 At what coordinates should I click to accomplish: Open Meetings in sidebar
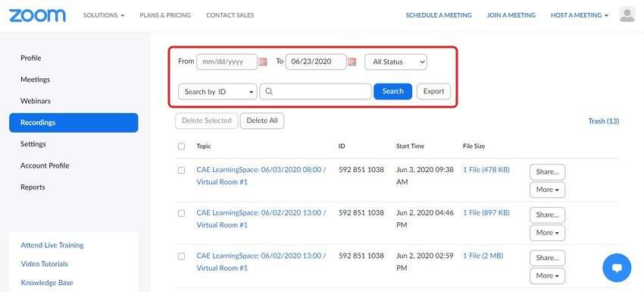click(x=36, y=80)
